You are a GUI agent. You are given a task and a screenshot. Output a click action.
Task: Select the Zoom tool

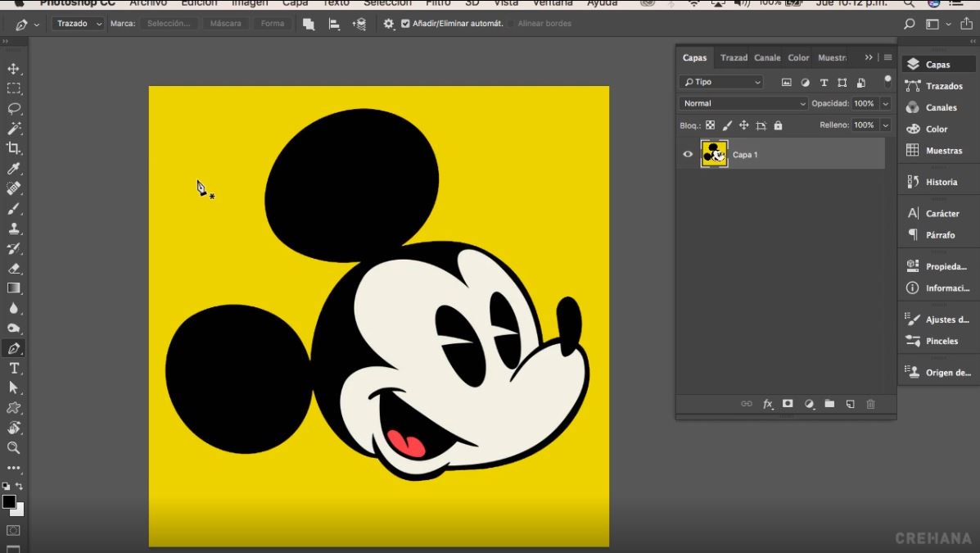pyautogui.click(x=14, y=448)
